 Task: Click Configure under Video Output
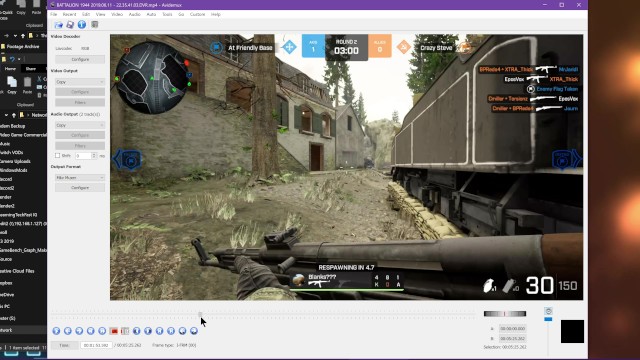80,92
